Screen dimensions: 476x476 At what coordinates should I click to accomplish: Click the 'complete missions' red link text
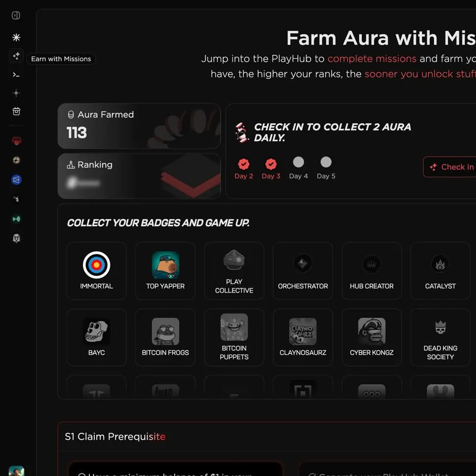[x=372, y=58]
